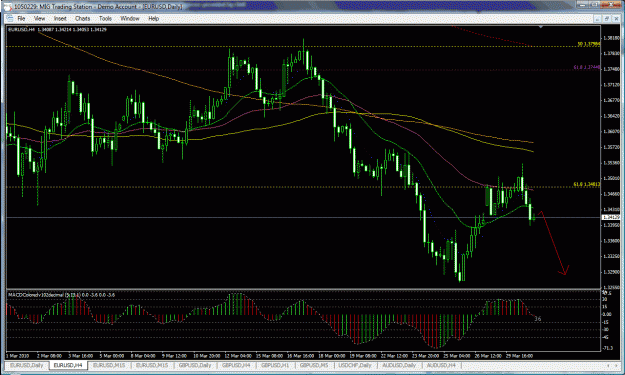This screenshot has height=375, width=625.
Task: Minimize the inner chart window
Action: pyautogui.click(x=597, y=18)
